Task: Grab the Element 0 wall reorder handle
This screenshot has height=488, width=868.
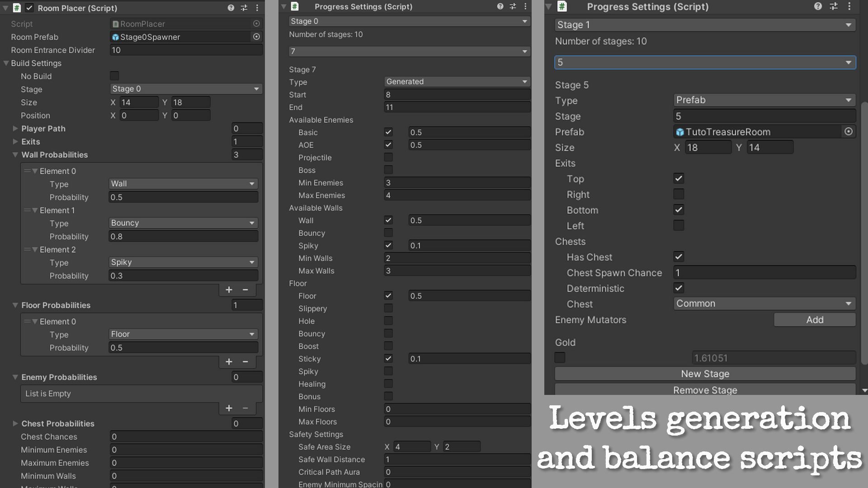Action: (27, 171)
